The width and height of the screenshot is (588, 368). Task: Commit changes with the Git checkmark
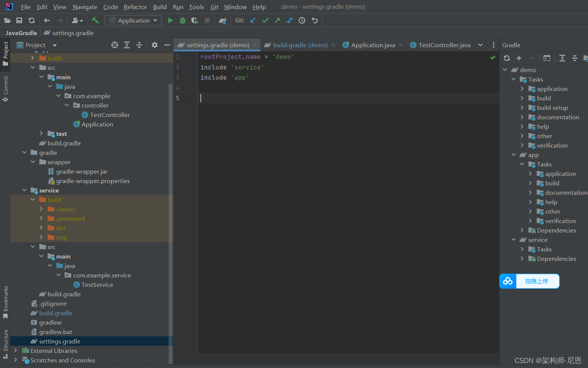[x=265, y=20]
